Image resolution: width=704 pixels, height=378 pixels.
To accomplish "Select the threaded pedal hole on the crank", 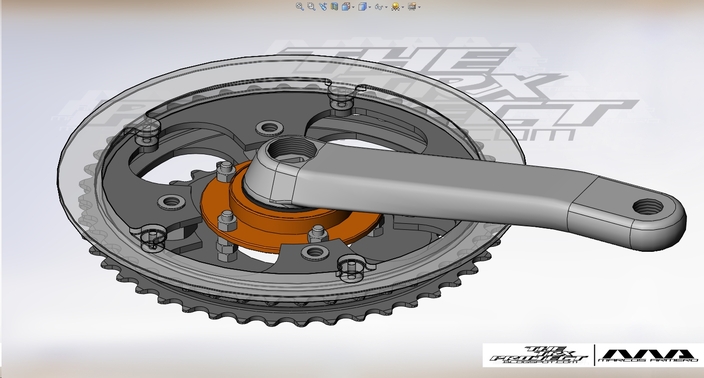I will click(647, 207).
